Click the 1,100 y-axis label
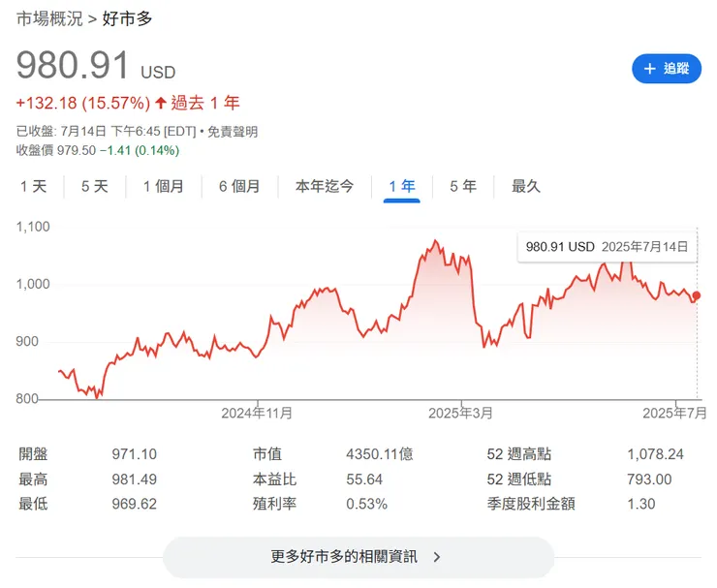The height and width of the screenshot is (588, 717). [x=33, y=227]
